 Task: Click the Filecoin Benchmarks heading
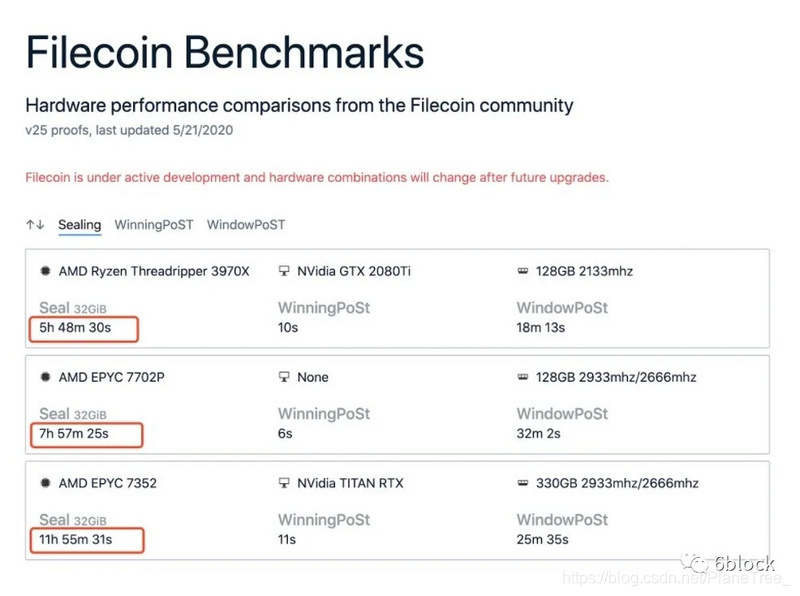[x=225, y=52]
